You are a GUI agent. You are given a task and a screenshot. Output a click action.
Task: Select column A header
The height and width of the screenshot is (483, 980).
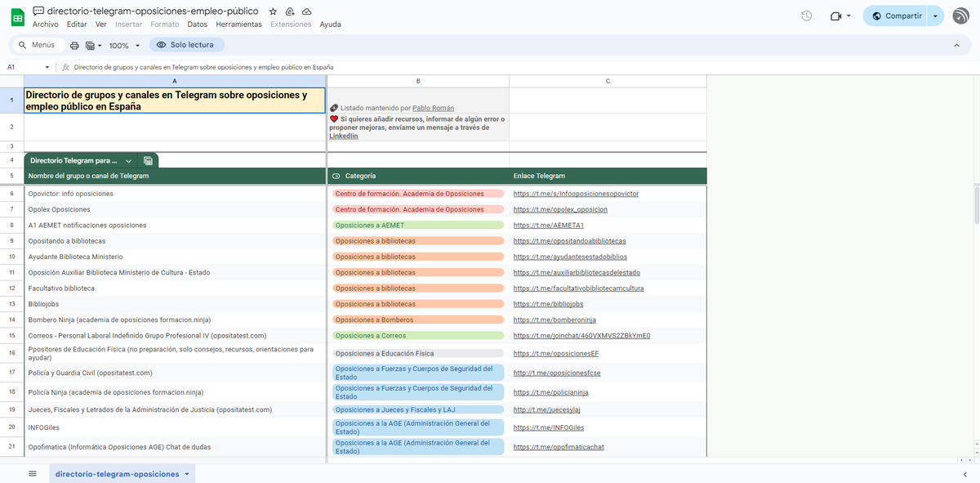click(x=175, y=81)
